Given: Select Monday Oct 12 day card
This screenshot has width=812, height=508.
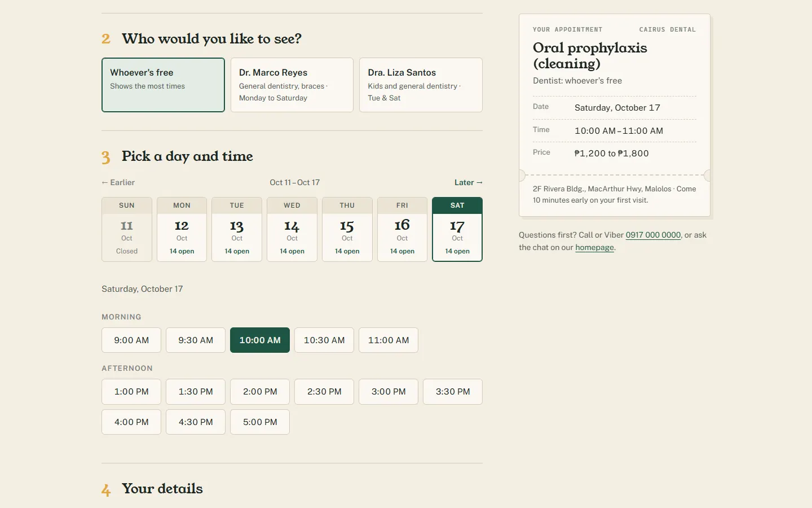Looking at the screenshot, I should pos(182,229).
